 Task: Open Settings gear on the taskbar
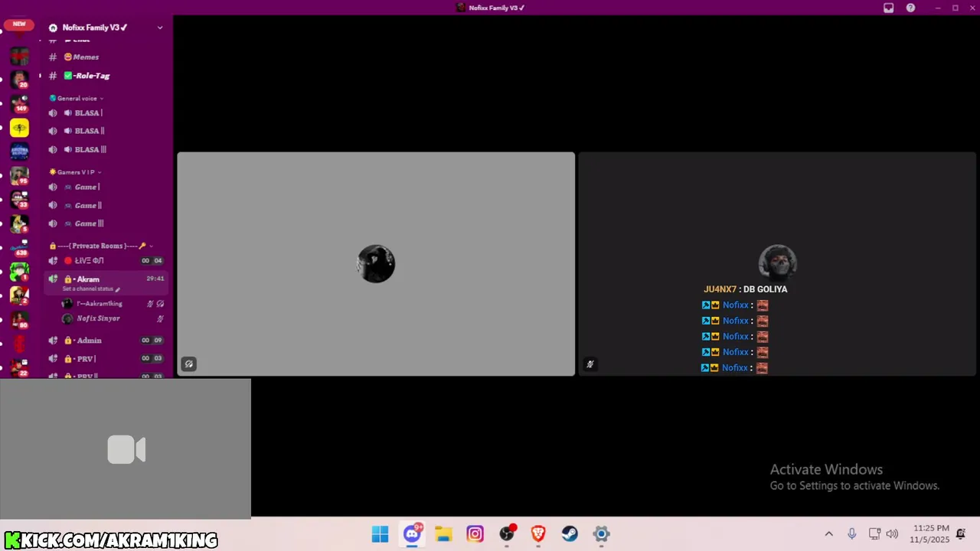pyautogui.click(x=601, y=534)
